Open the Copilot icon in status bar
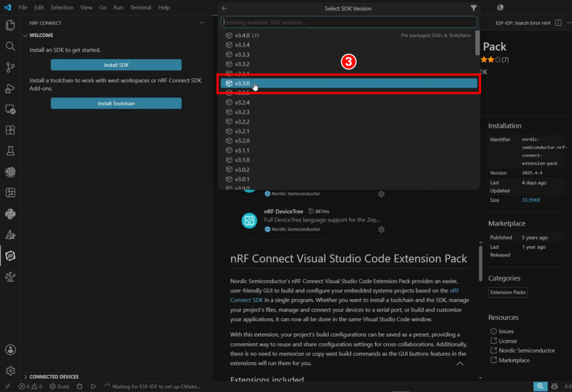Image resolution: width=572 pixels, height=392 pixels. 555,386
